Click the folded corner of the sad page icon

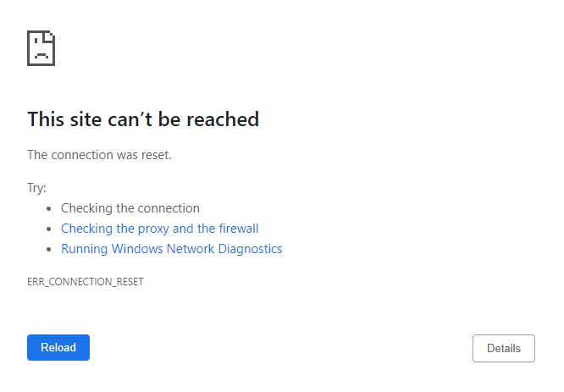point(49,36)
